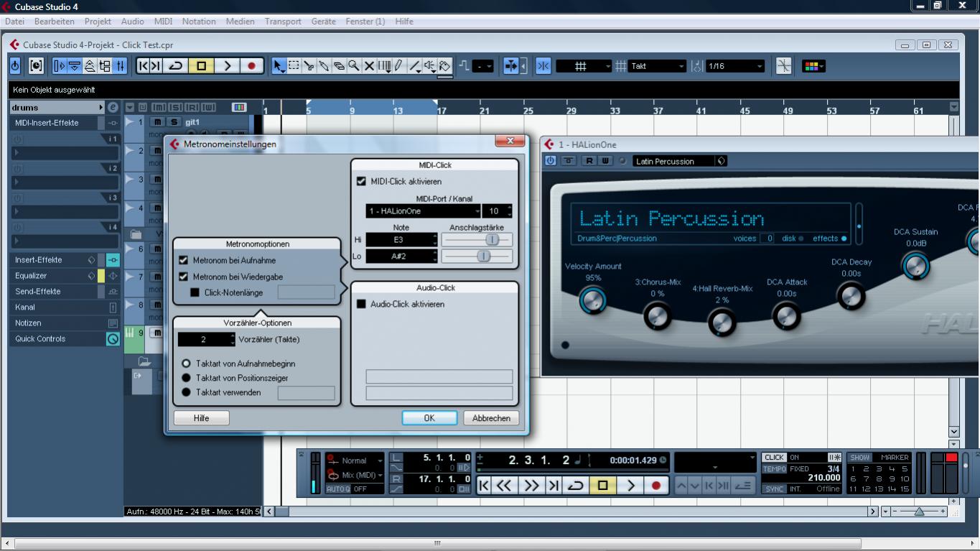Open the Datei menu

14,22
